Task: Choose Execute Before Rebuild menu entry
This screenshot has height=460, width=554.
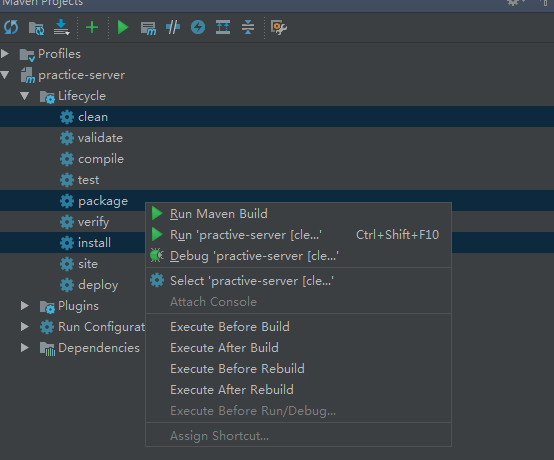Action: click(299, 369)
